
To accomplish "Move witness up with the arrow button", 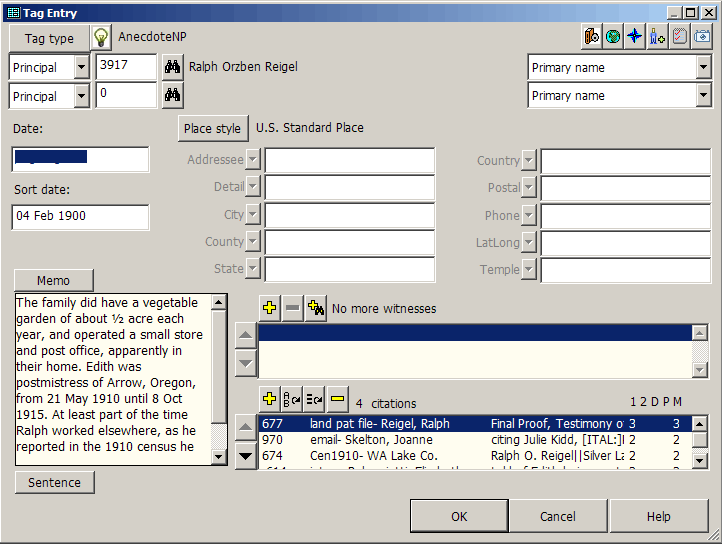I will (246, 335).
